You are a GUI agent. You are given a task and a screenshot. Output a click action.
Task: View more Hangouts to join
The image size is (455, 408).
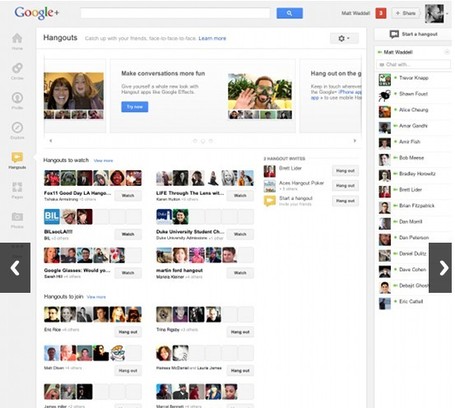point(96,297)
